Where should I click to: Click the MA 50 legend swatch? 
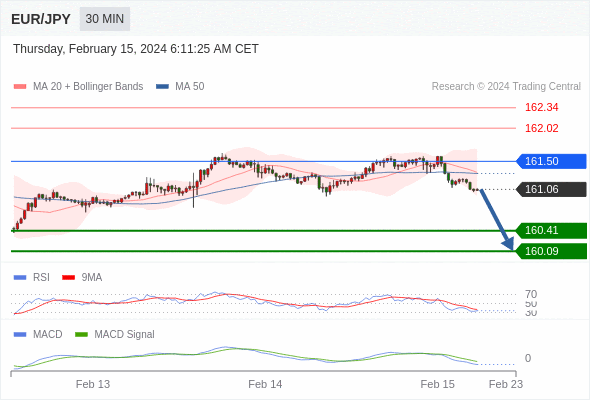point(162,87)
